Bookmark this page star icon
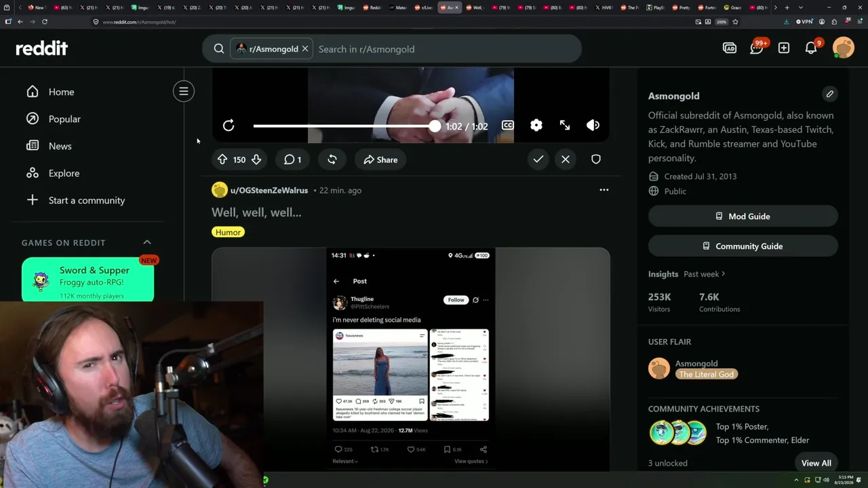Screen dimensions: 868x488 pos(735,22)
